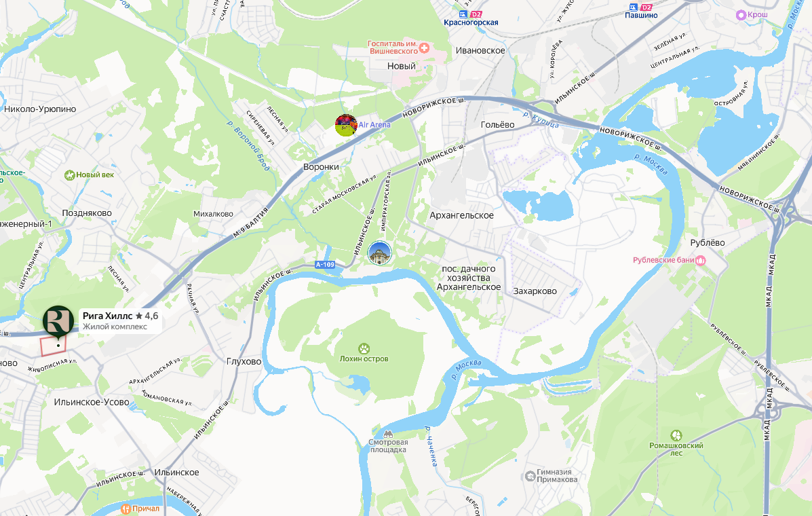Click the Новый век green icon
812x516 pixels.
(69, 175)
